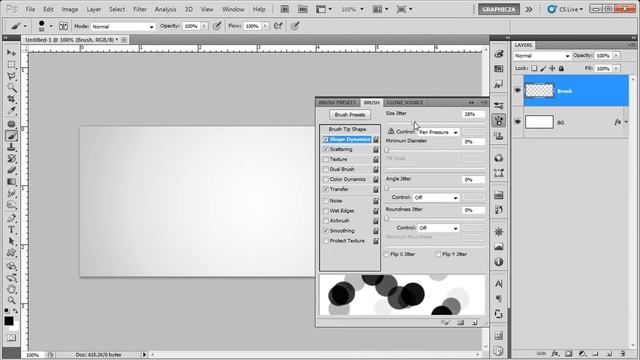
Task: Lock transparent pixels in Layers panel
Action: pos(534,69)
